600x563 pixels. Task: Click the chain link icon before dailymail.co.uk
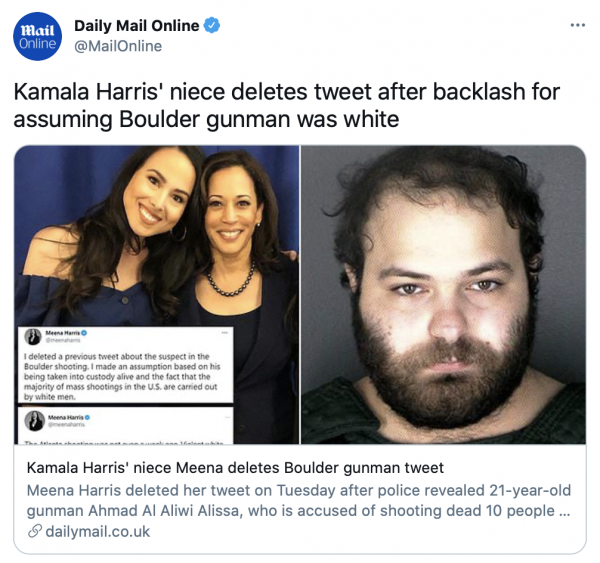(x=35, y=531)
